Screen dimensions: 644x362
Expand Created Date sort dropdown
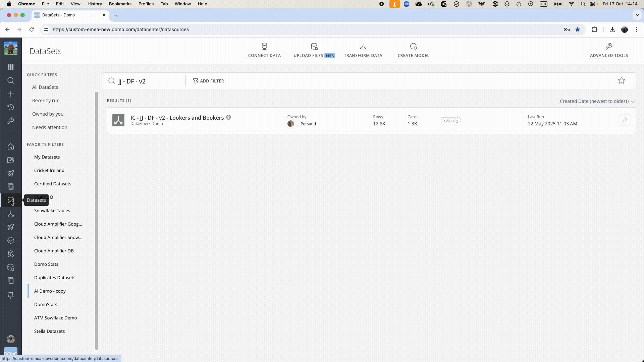coord(597,101)
